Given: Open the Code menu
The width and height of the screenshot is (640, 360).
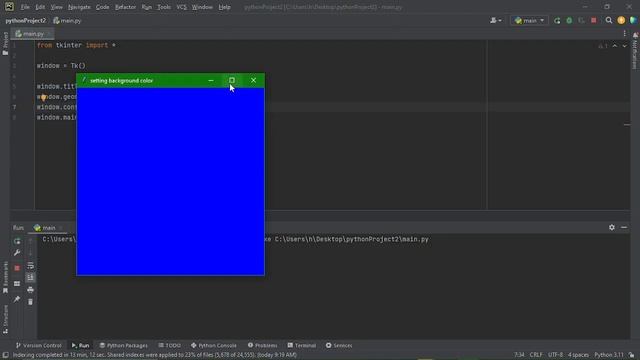Looking at the screenshot, I should coord(102,7).
